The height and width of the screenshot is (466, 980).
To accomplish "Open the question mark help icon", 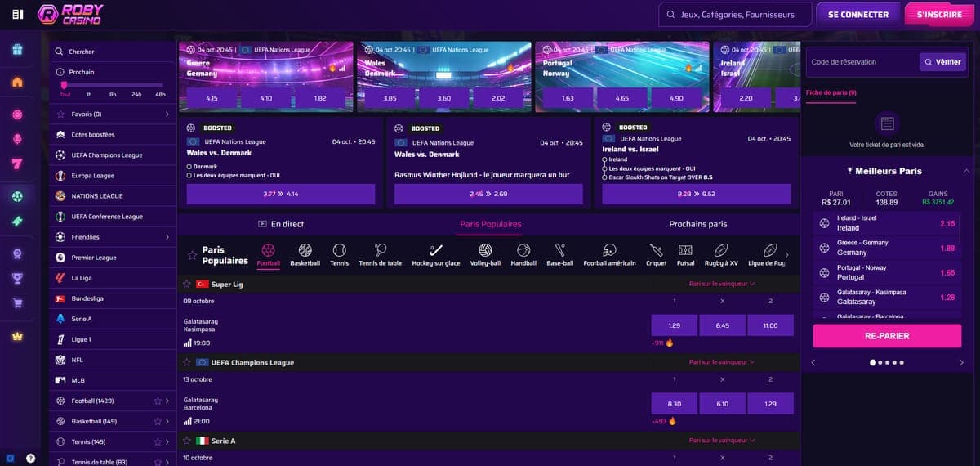I will 30,459.
